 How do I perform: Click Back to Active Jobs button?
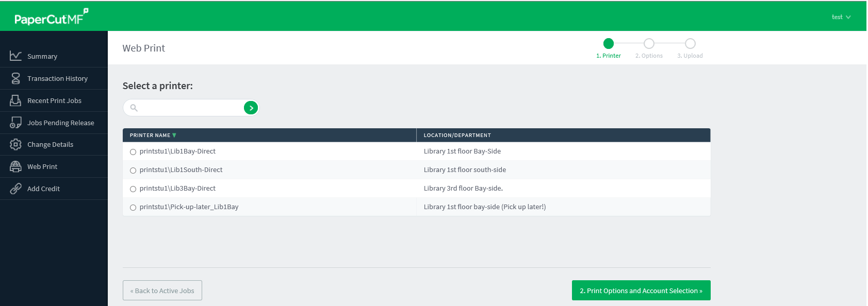coord(162,291)
